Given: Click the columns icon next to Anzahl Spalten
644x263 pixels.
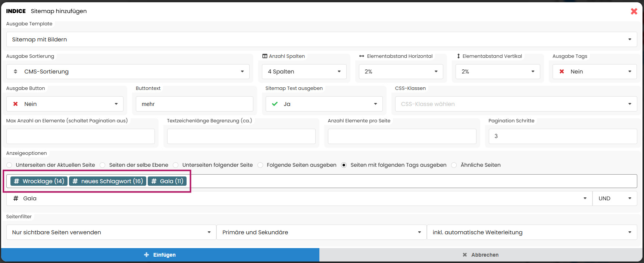Looking at the screenshot, I should pos(265,56).
